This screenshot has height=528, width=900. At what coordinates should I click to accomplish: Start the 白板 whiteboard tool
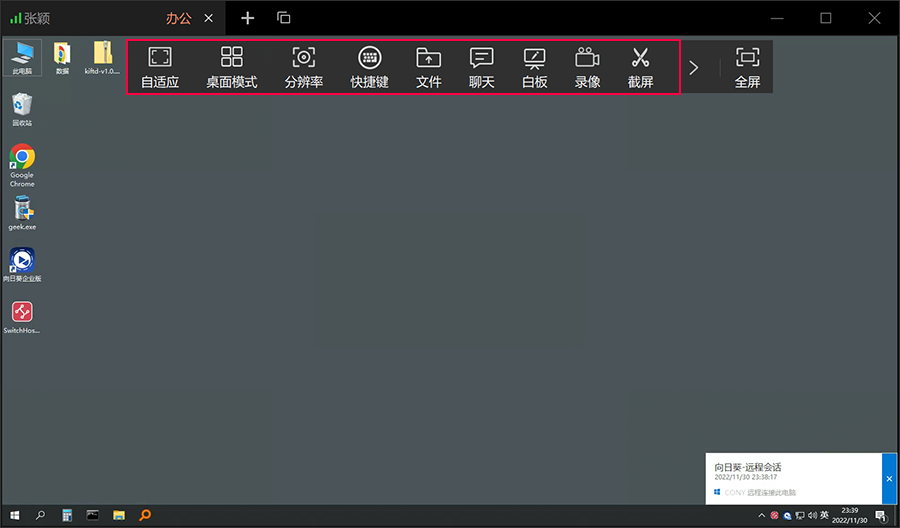(x=535, y=68)
